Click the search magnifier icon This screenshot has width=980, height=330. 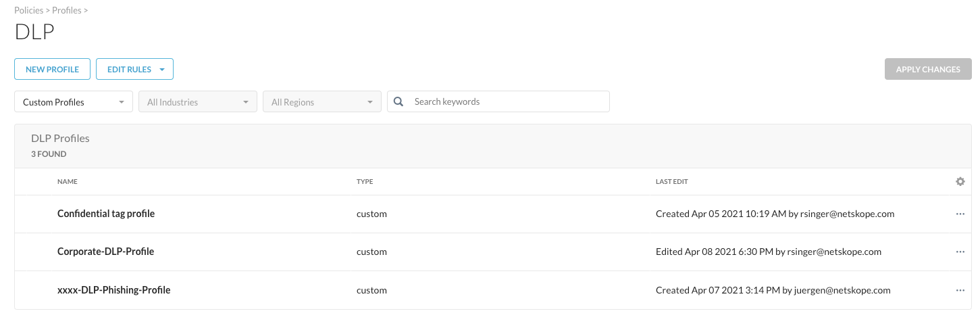pyautogui.click(x=398, y=101)
